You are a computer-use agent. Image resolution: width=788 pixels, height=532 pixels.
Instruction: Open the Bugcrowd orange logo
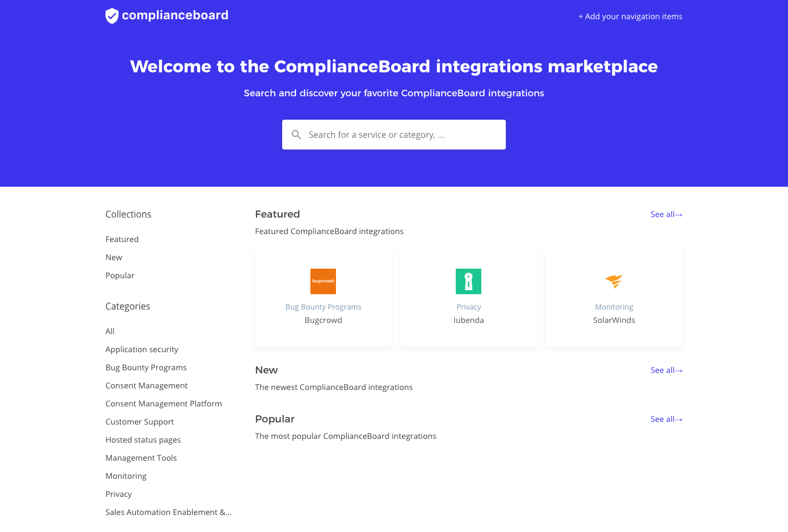(x=323, y=281)
